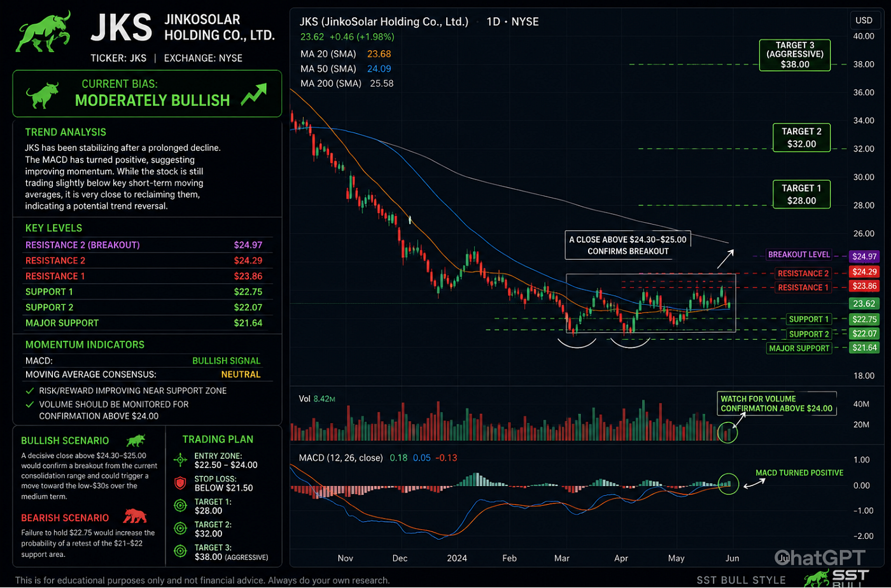Click the green bull icon beside Bullish Scenario
Viewport: 891px width, 588px height.
coord(135,440)
